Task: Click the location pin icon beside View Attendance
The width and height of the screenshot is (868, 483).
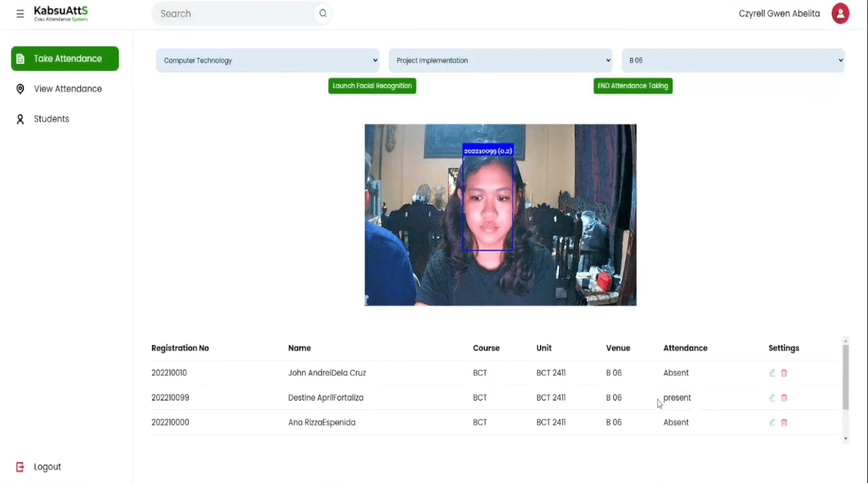Action: 20,88
